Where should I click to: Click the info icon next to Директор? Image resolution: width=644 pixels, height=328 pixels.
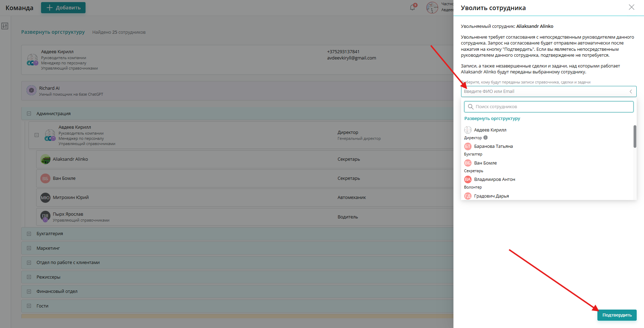point(485,138)
